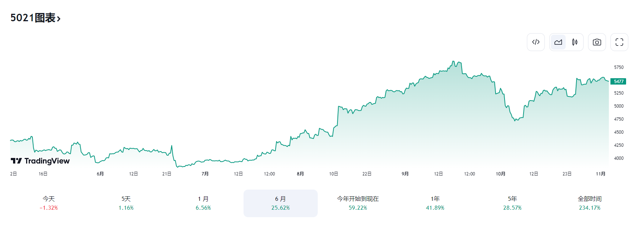Click the TradingView logo
Screen dimensions: 644x241
tap(40, 161)
